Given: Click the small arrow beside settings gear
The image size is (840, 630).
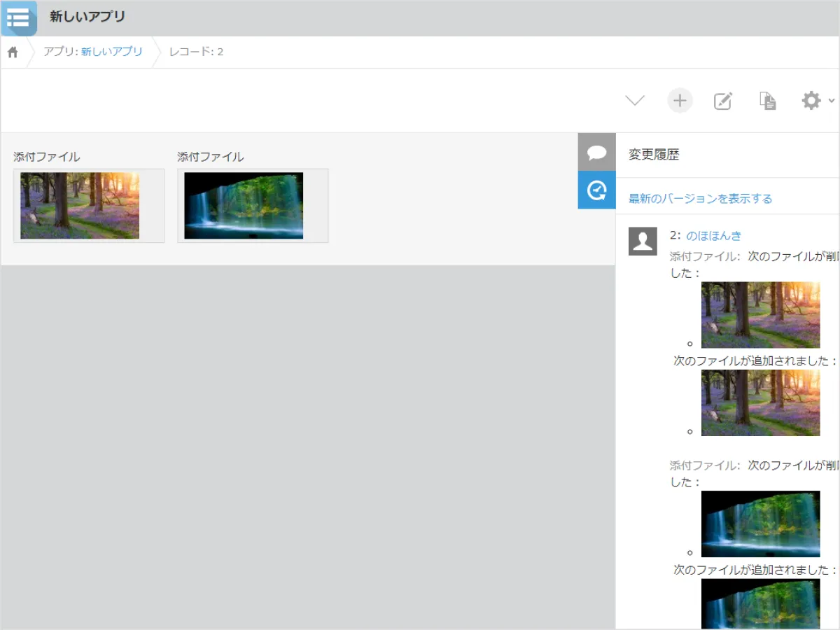Looking at the screenshot, I should coord(831,101).
